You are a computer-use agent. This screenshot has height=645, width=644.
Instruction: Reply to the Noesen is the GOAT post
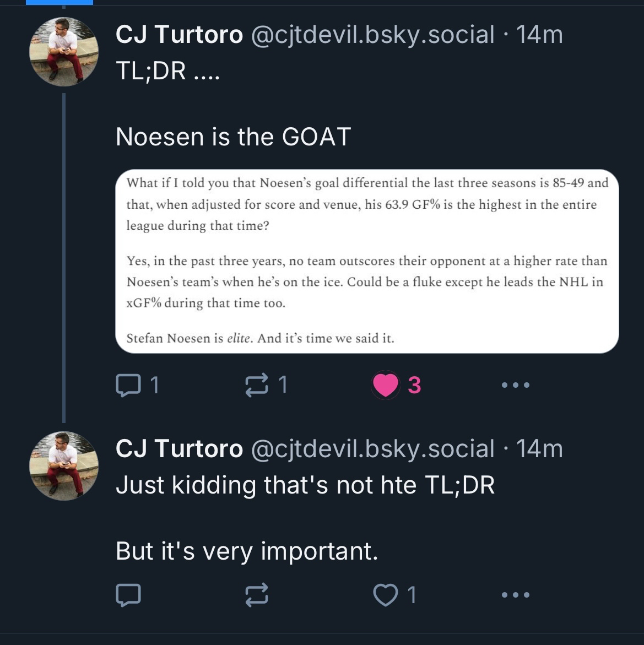point(128,385)
